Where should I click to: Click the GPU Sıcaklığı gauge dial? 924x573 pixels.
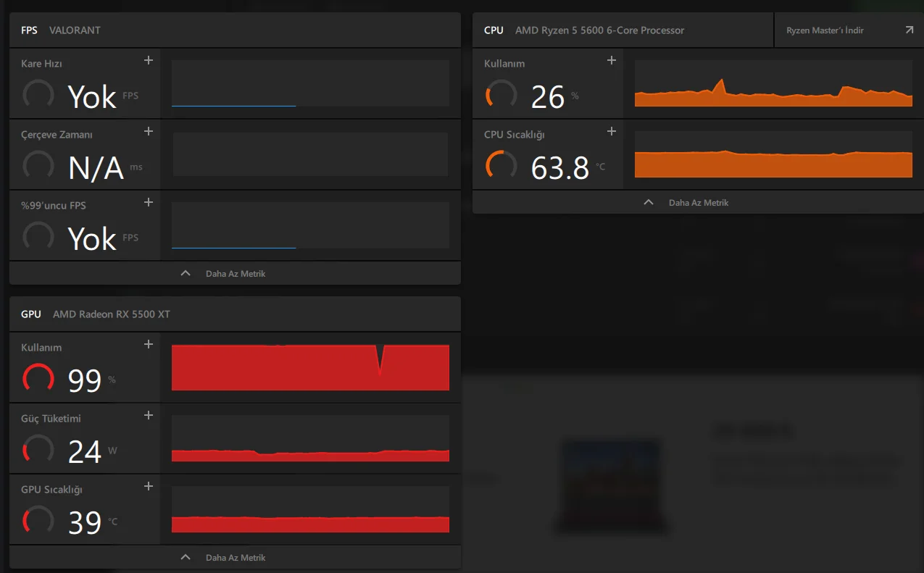[x=38, y=521]
